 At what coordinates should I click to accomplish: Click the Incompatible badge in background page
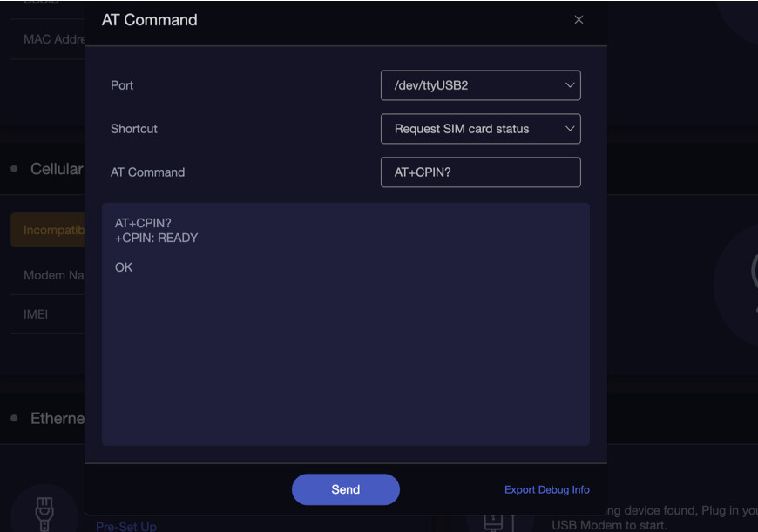pyautogui.click(x=48, y=230)
